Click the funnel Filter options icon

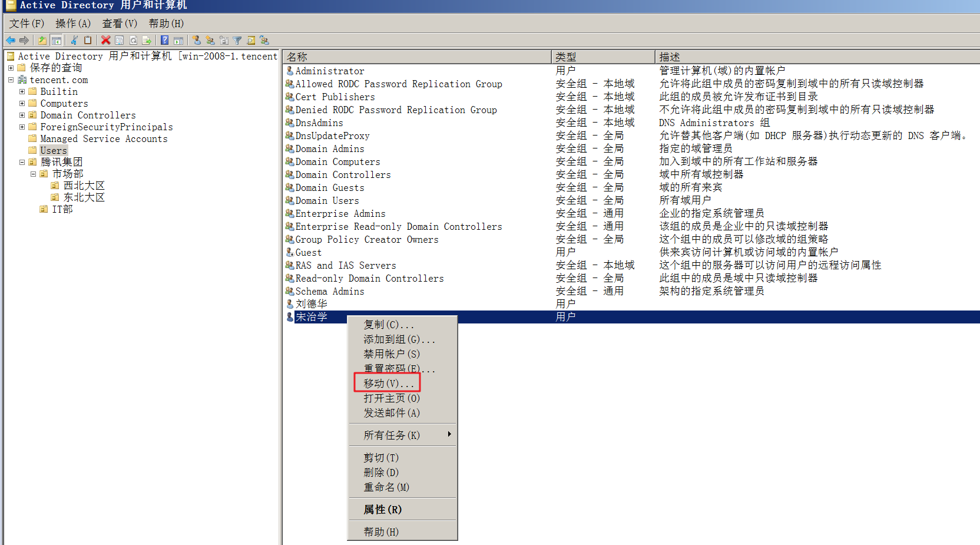237,40
